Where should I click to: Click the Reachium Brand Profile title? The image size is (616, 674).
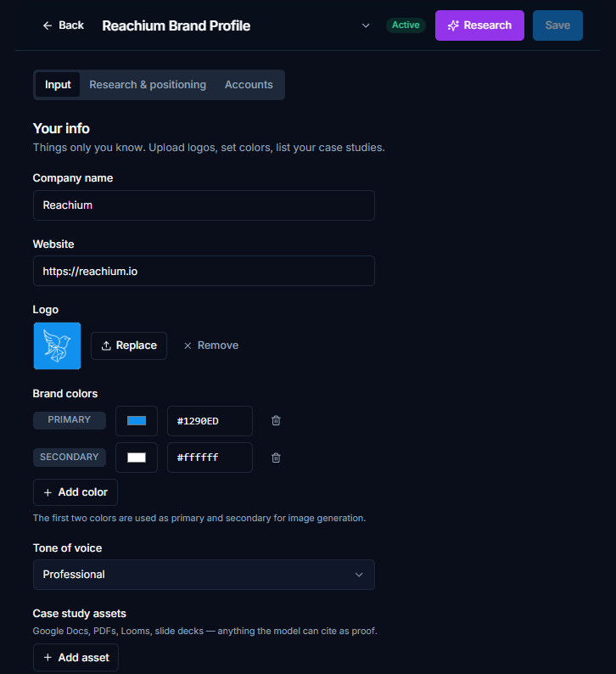pyautogui.click(x=176, y=25)
